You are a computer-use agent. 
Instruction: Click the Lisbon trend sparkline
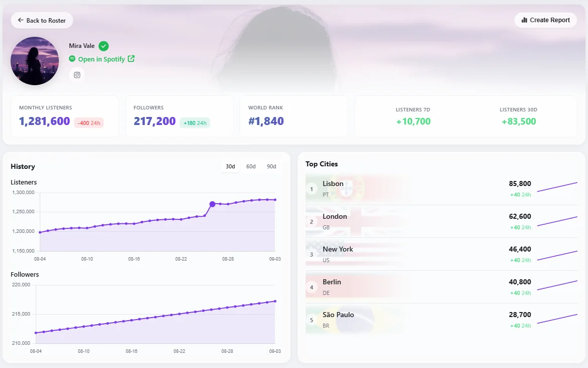[557, 187]
